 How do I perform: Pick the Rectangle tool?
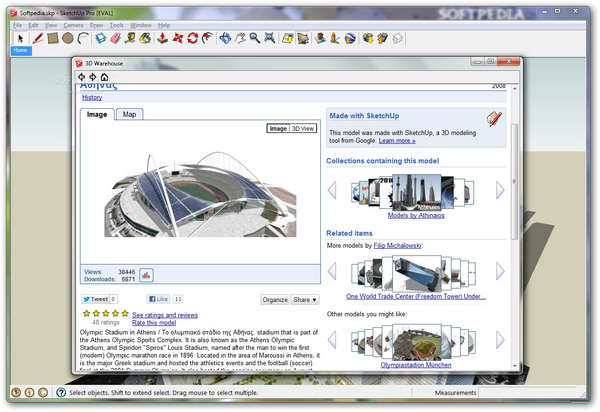pyautogui.click(x=53, y=38)
